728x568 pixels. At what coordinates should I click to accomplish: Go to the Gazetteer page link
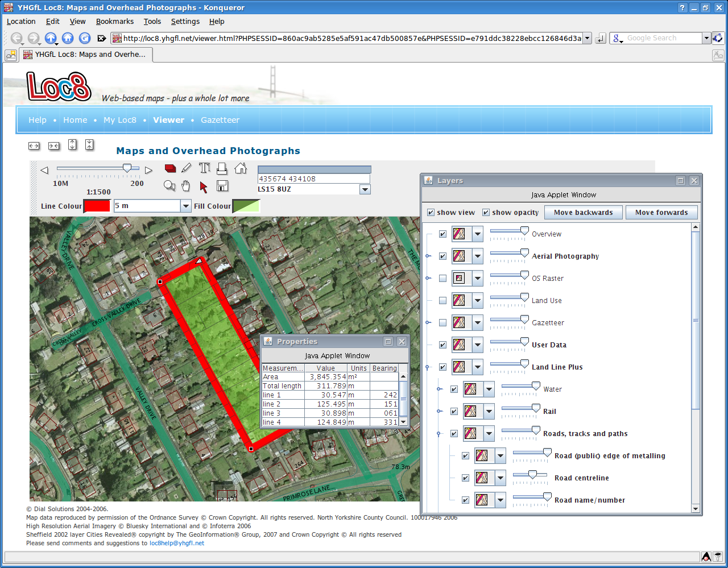220,120
